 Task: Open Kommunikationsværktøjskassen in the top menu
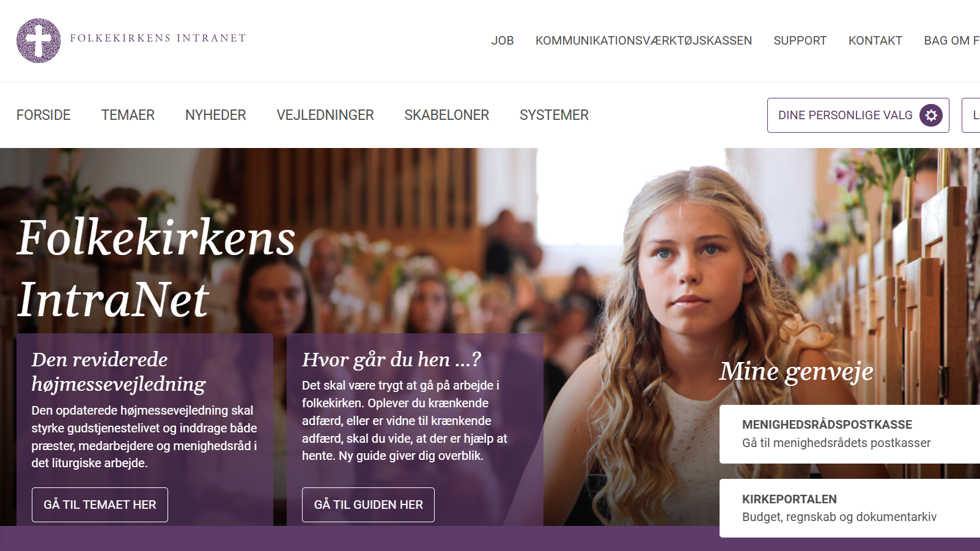[x=644, y=40]
